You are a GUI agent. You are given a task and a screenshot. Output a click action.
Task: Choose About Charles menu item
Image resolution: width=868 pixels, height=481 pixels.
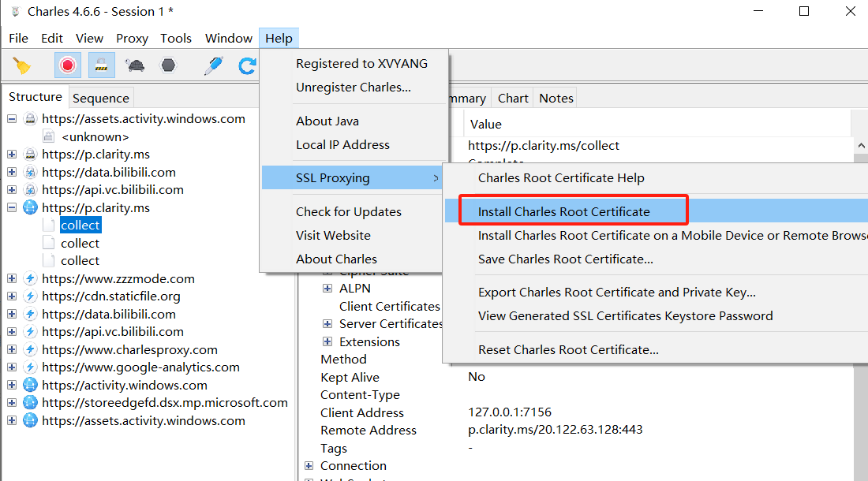click(337, 259)
